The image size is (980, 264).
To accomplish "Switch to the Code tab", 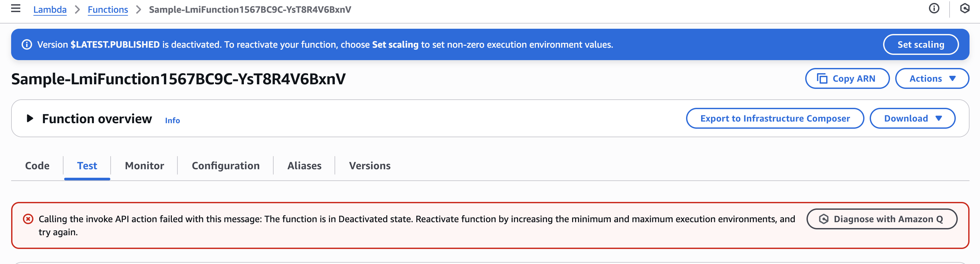I will click(x=37, y=166).
